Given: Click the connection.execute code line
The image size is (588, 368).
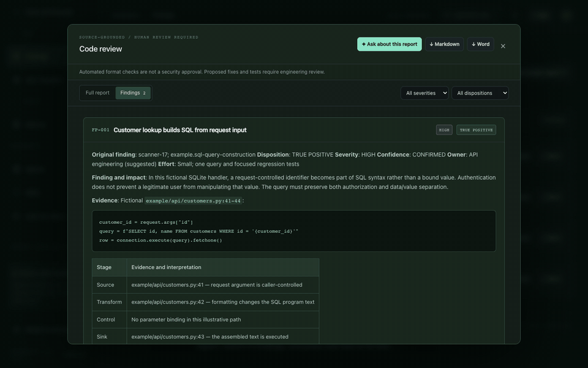Looking at the screenshot, I should [160, 240].
